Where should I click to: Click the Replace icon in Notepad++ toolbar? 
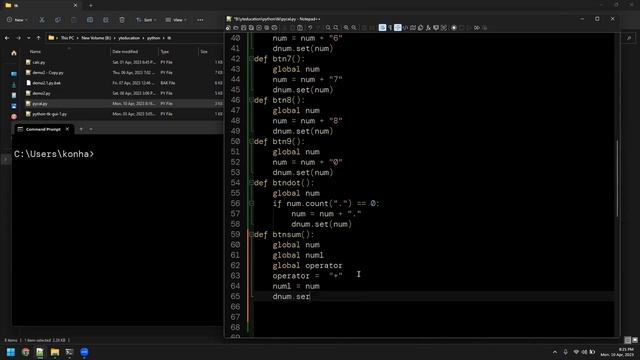[x=336, y=28]
